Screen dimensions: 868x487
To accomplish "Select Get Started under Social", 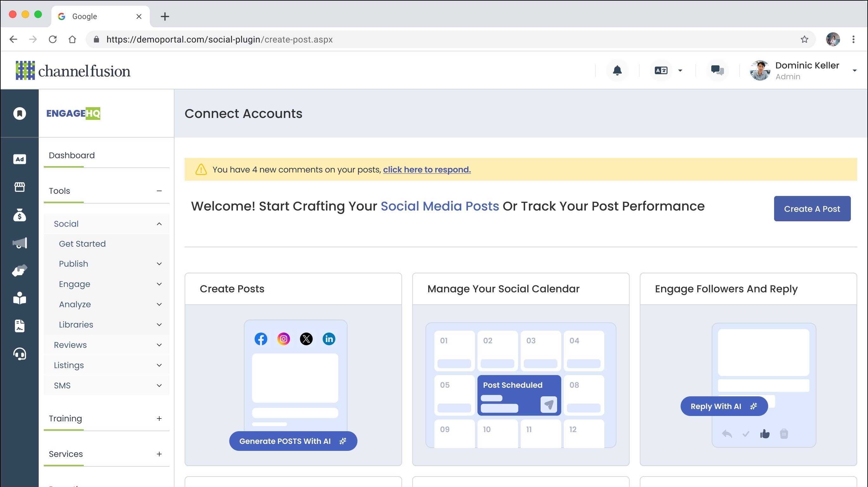I will tap(82, 244).
